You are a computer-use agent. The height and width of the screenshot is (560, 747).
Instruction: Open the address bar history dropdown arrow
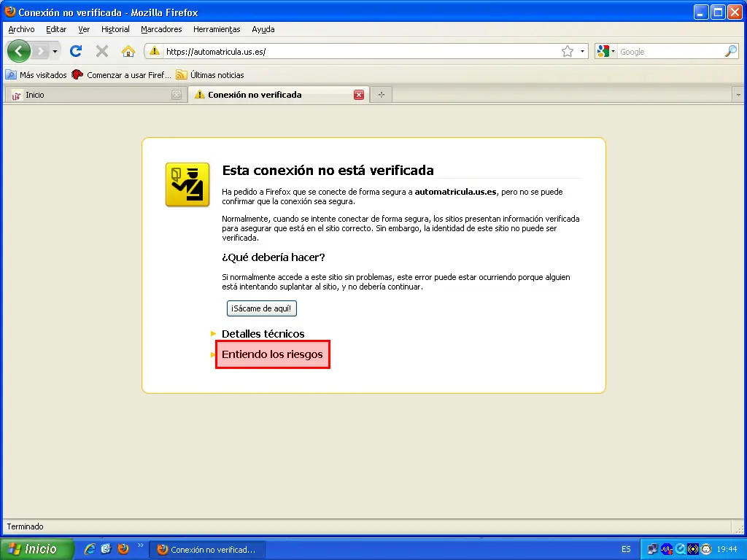click(x=582, y=52)
